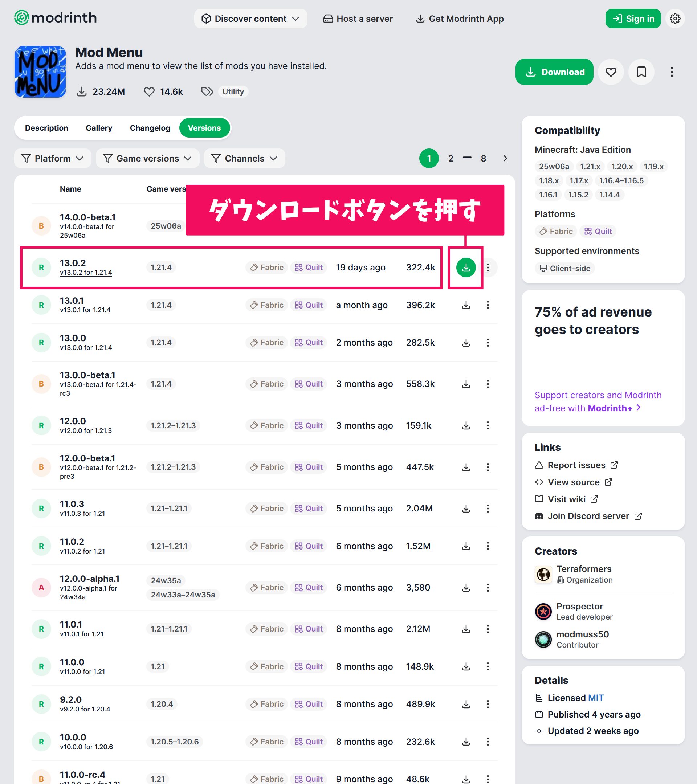This screenshot has width=697, height=784.
Task: Switch to the Changelog tab
Action: tap(150, 128)
